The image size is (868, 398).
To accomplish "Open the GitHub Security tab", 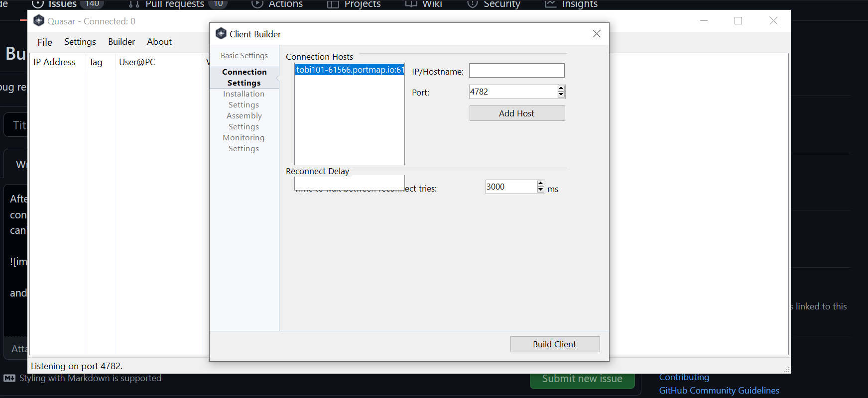I will pos(494,4).
